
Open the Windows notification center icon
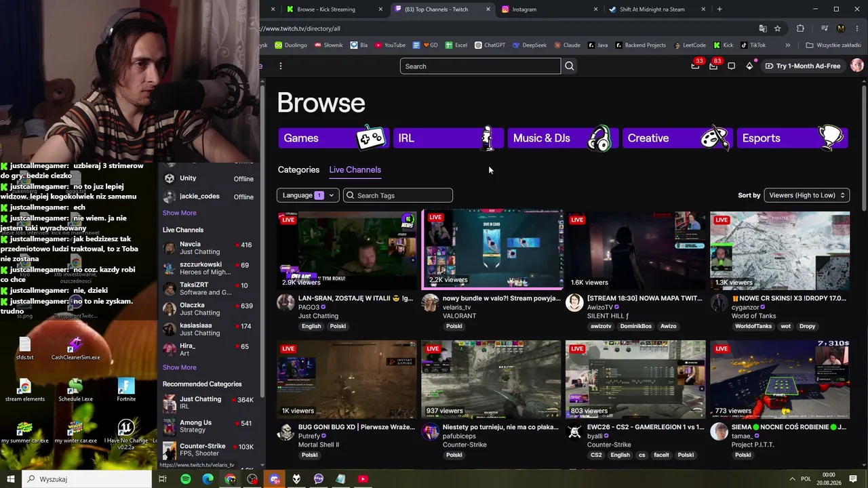(853, 479)
